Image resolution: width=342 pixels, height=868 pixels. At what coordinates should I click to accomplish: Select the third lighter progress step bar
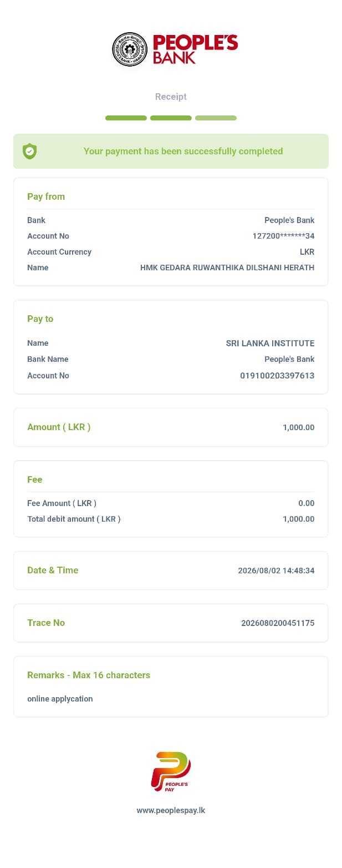pyautogui.click(x=216, y=118)
